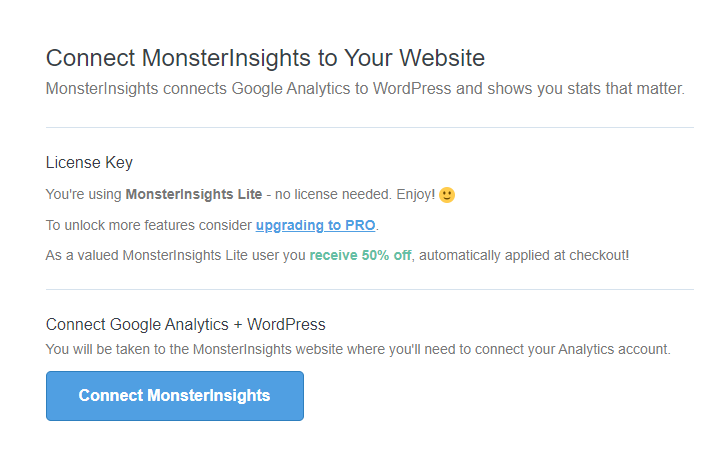Click the subtitle about stats that matter

[x=365, y=88]
